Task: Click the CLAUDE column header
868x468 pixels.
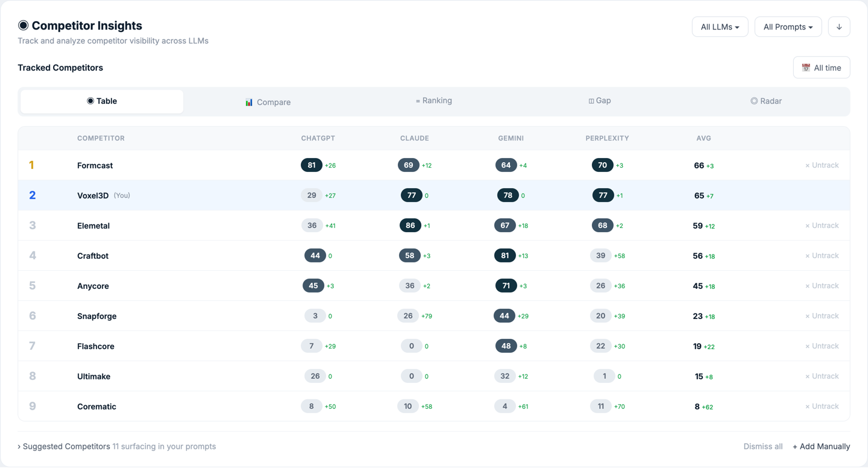Action: coord(415,138)
